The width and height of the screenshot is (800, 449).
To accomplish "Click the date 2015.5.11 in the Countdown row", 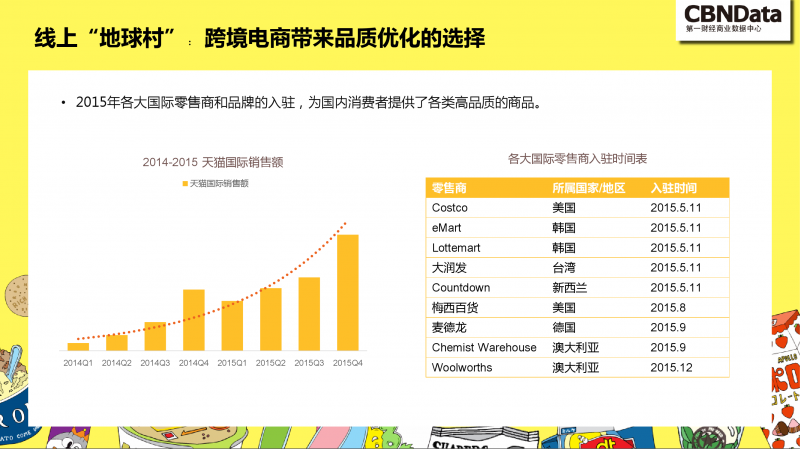I will (676, 288).
